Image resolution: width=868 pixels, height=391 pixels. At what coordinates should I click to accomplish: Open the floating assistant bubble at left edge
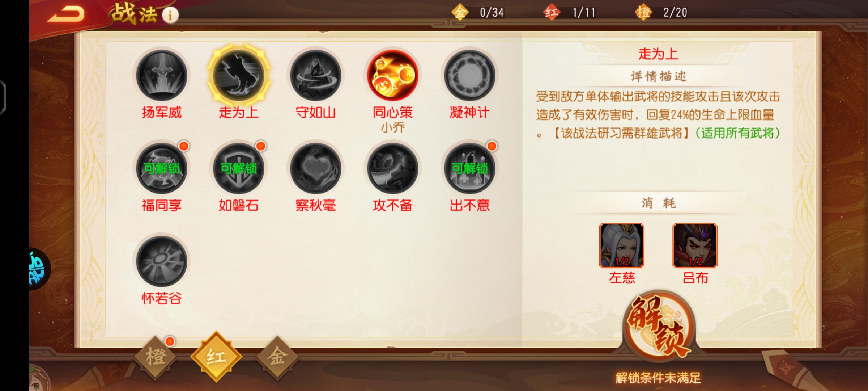(x=38, y=269)
